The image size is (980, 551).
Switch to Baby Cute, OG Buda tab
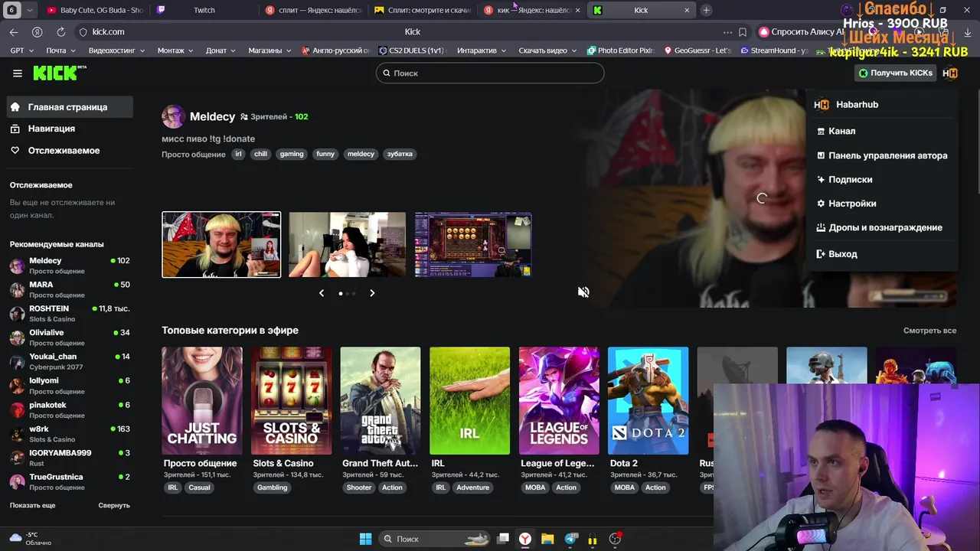pyautogui.click(x=94, y=10)
